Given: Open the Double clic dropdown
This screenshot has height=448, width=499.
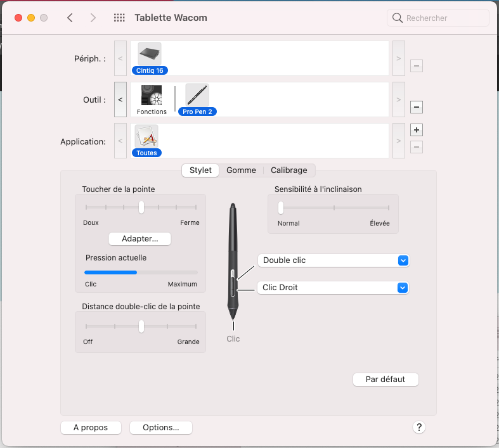Looking at the screenshot, I should tap(334, 260).
